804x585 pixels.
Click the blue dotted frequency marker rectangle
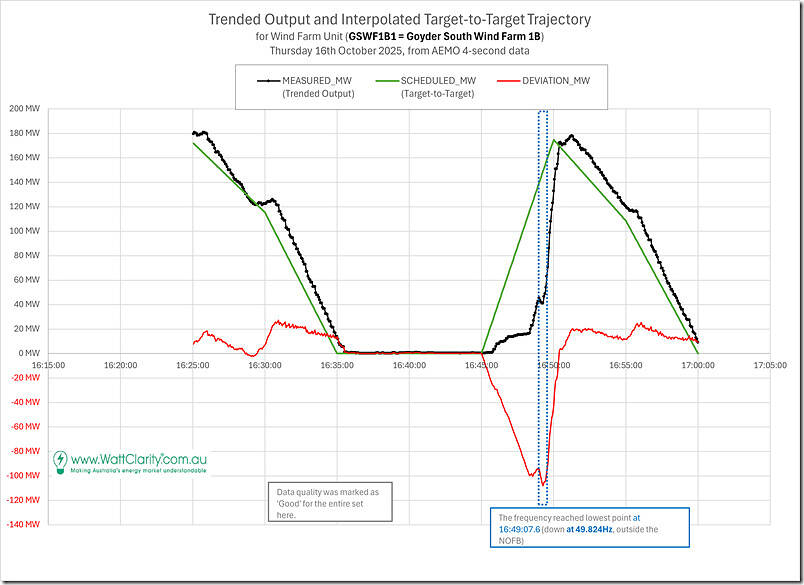543,300
